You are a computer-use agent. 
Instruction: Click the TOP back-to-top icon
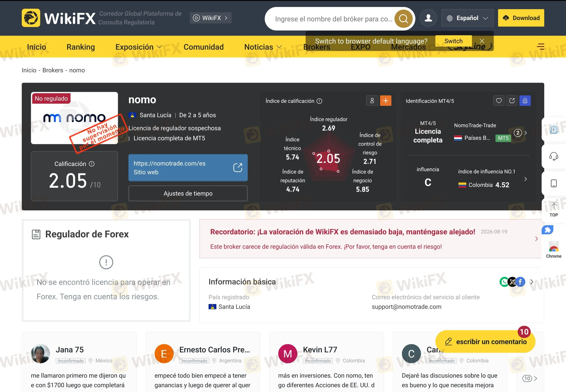point(554,210)
